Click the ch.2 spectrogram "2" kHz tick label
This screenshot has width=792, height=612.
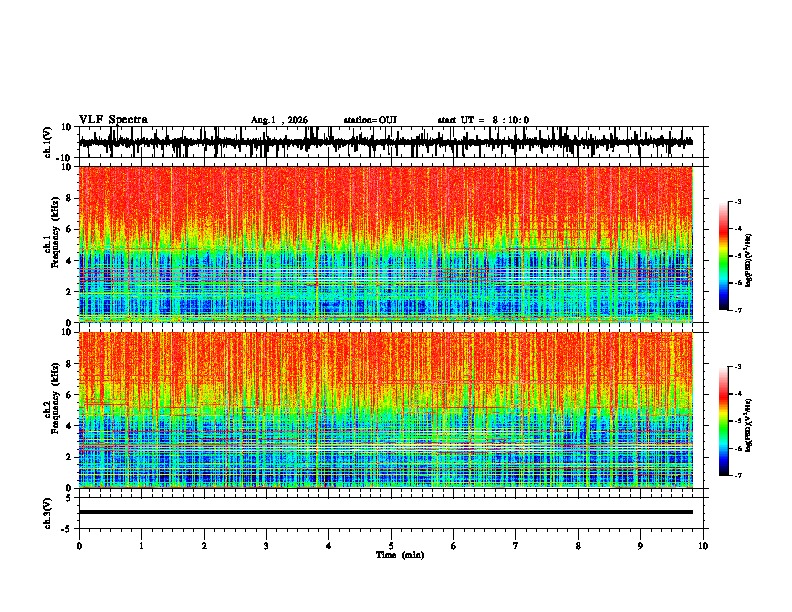click(69, 457)
